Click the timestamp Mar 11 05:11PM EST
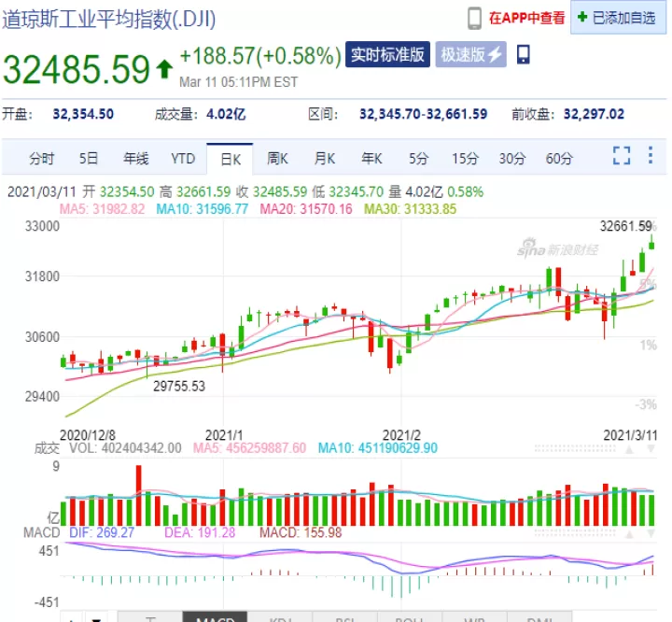Screen dimensions: 672x622 click(238, 82)
